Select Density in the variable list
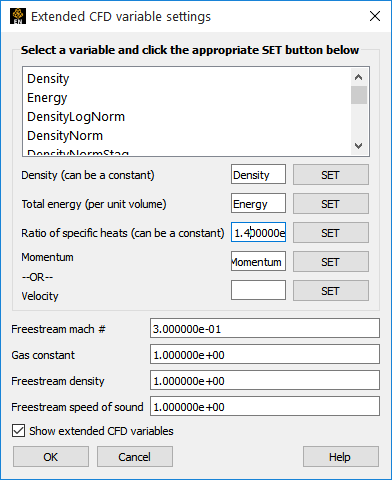This screenshot has width=392, height=480. click(x=48, y=79)
